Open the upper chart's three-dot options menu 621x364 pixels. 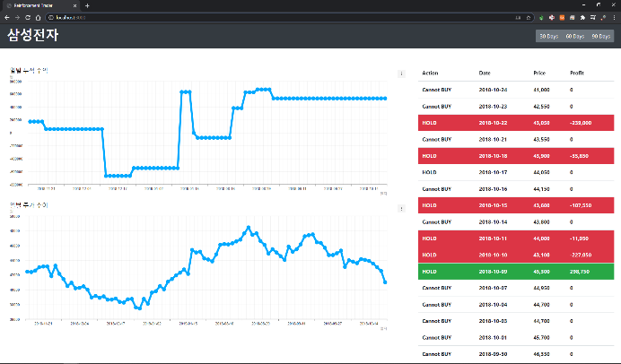coord(401,74)
